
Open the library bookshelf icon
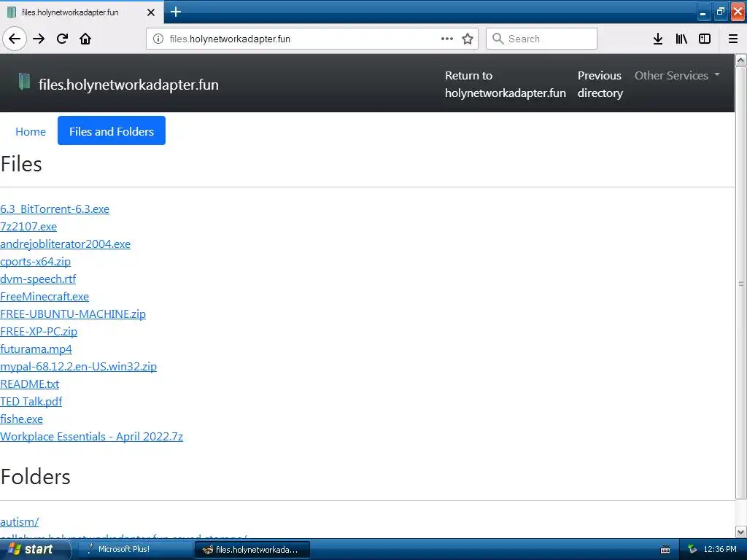coord(681,39)
